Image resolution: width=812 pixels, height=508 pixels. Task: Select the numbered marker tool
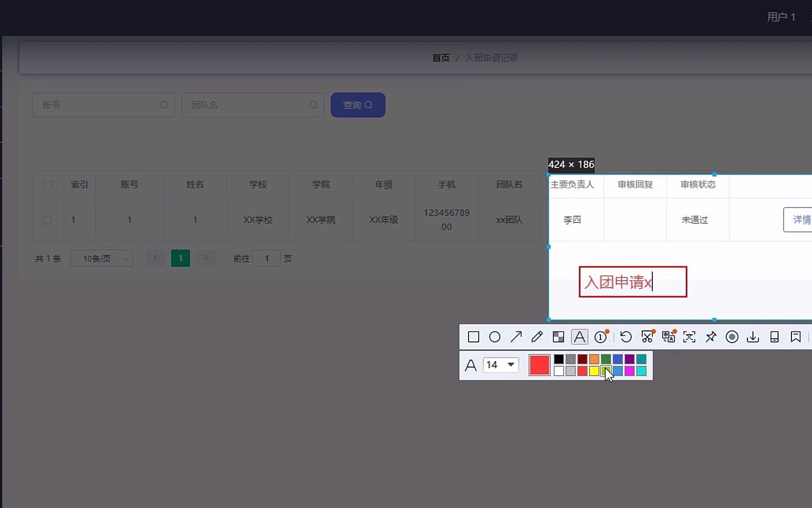click(x=601, y=337)
